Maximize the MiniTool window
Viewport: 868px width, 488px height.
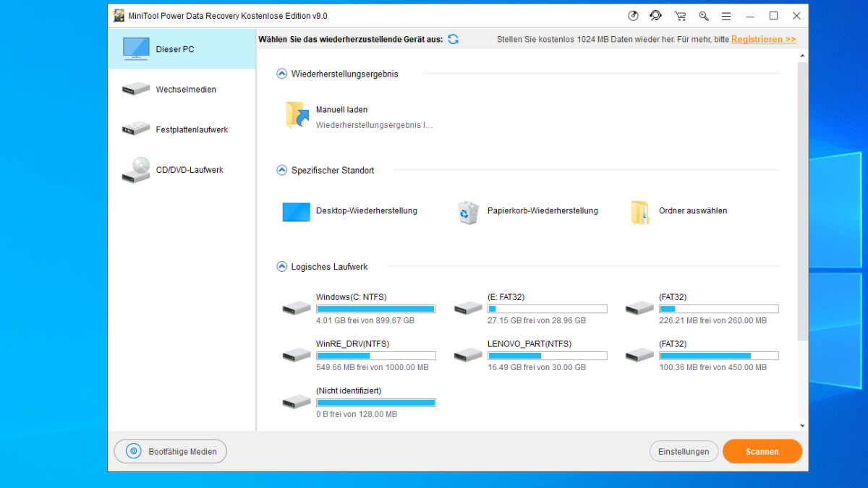point(773,16)
